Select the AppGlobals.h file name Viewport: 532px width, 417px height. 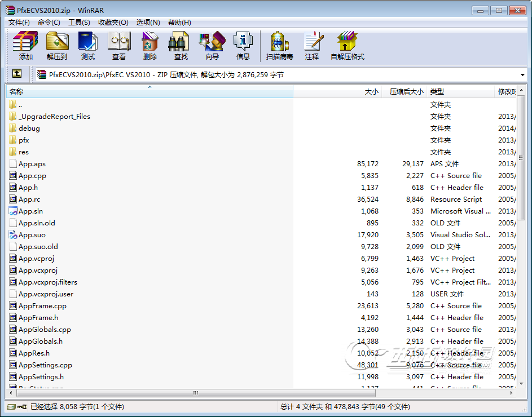[41, 341]
